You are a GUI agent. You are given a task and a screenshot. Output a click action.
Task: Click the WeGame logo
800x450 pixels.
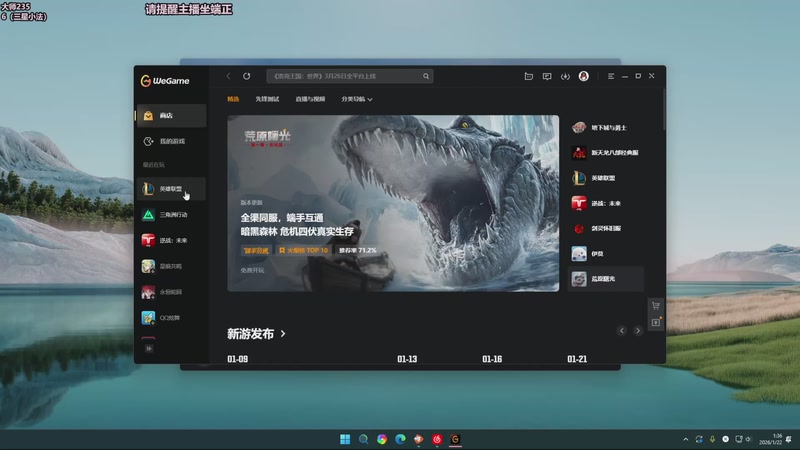[165, 81]
